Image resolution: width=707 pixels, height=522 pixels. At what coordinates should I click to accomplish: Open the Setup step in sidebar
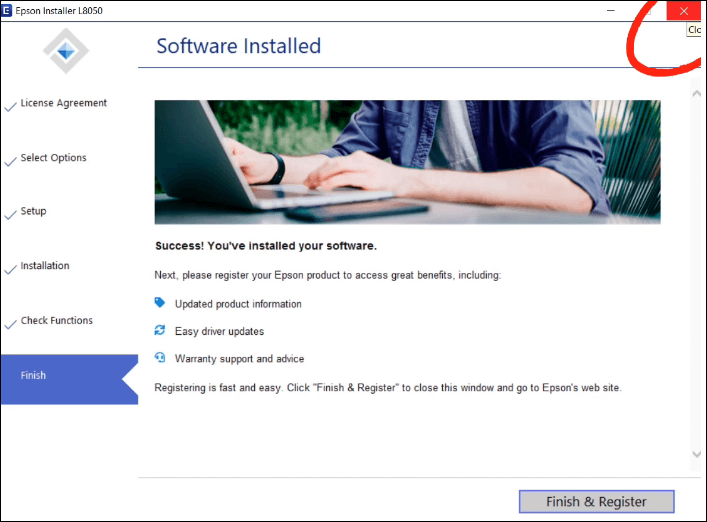[33, 212]
